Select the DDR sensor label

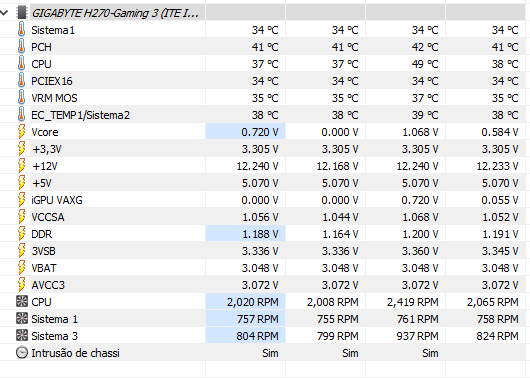tap(42, 234)
